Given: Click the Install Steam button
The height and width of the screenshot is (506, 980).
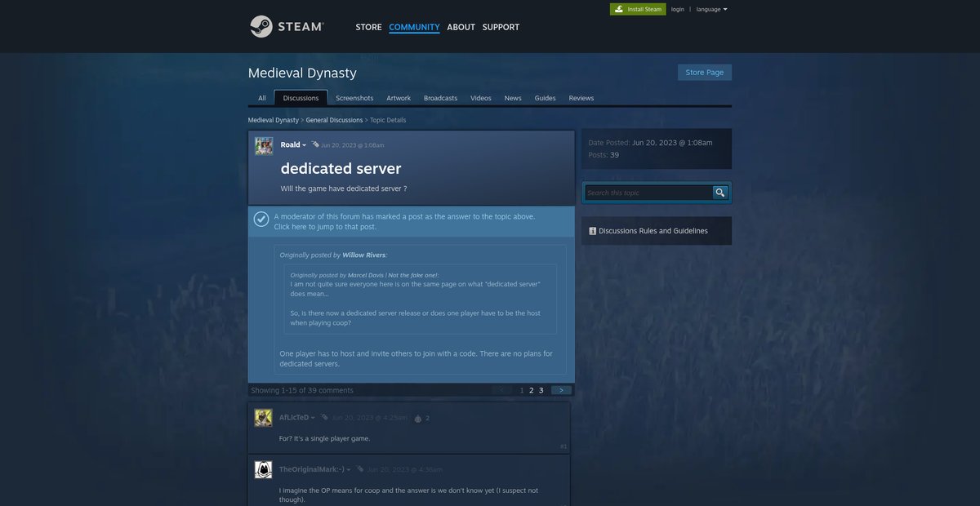Looking at the screenshot, I should (x=638, y=9).
